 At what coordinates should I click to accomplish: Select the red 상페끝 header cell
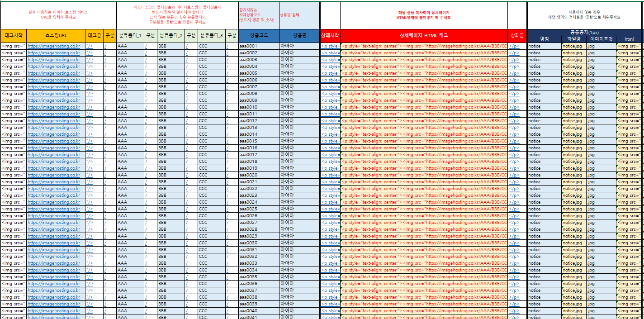point(517,36)
